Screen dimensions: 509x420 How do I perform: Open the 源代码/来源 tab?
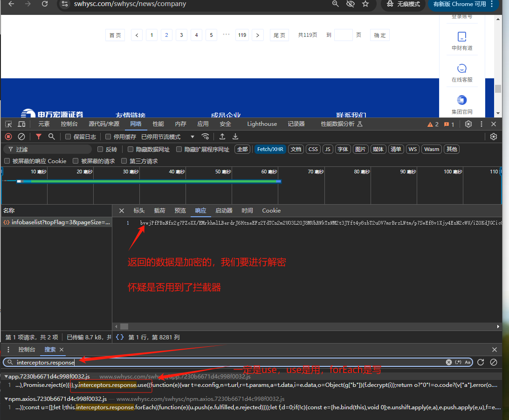(x=104, y=124)
